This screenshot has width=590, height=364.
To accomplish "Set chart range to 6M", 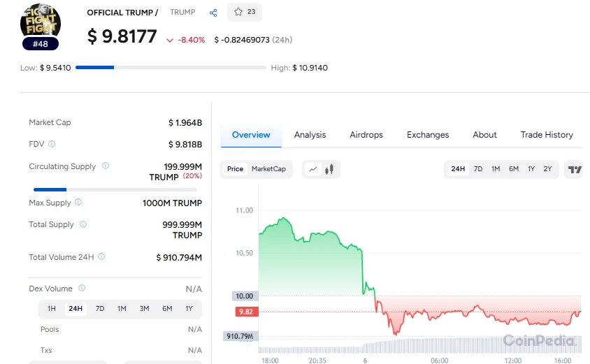I will (x=514, y=169).
